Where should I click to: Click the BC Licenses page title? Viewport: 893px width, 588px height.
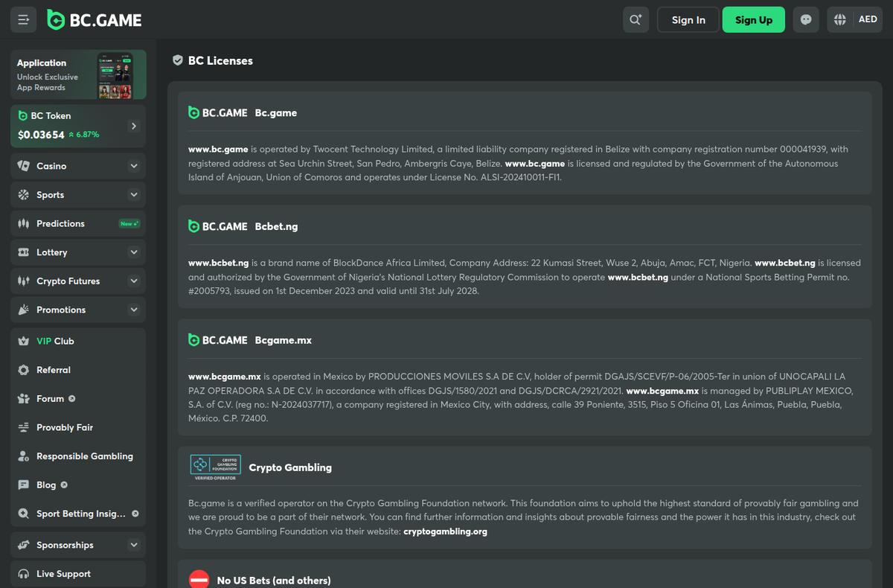pyautogui.click(x=220, y=61)
